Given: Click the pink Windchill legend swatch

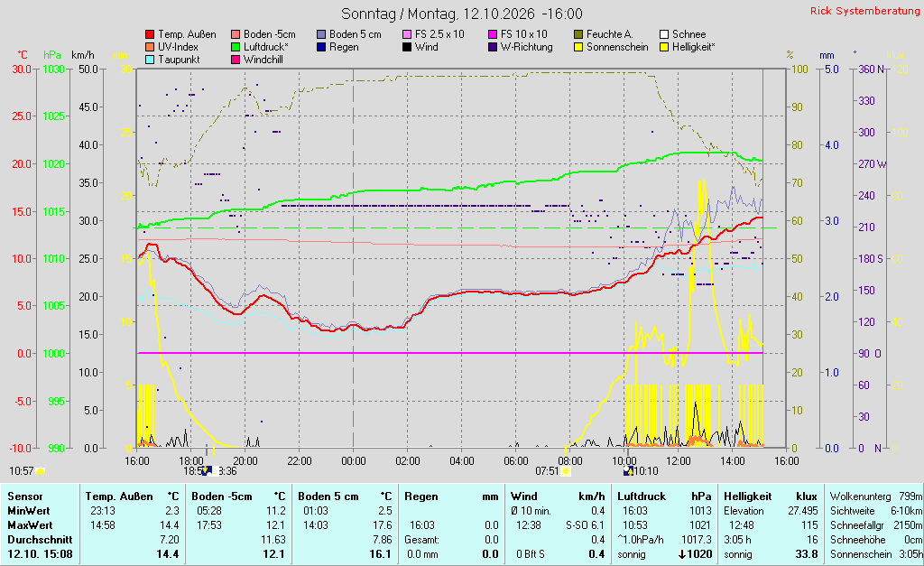Looking at the screenshot, I should (236, 60).
